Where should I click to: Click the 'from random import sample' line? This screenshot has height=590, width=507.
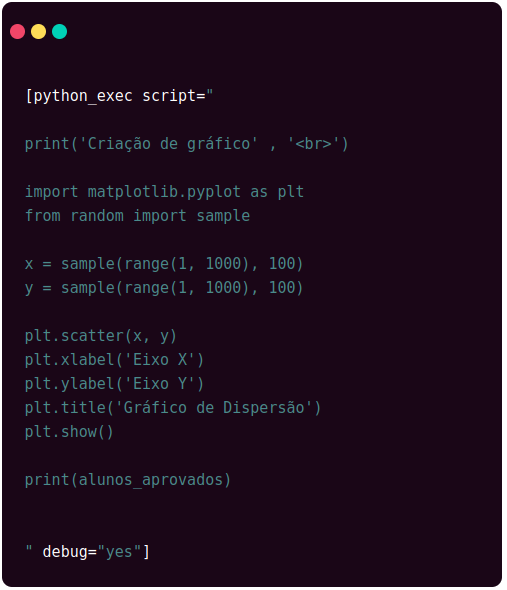pos(137,216)
